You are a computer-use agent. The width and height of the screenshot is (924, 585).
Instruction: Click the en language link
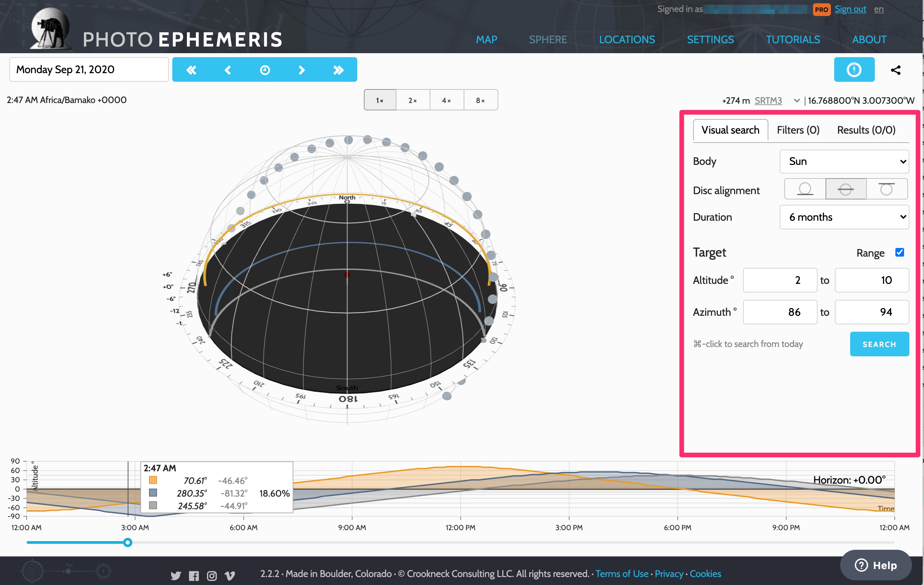879,9
